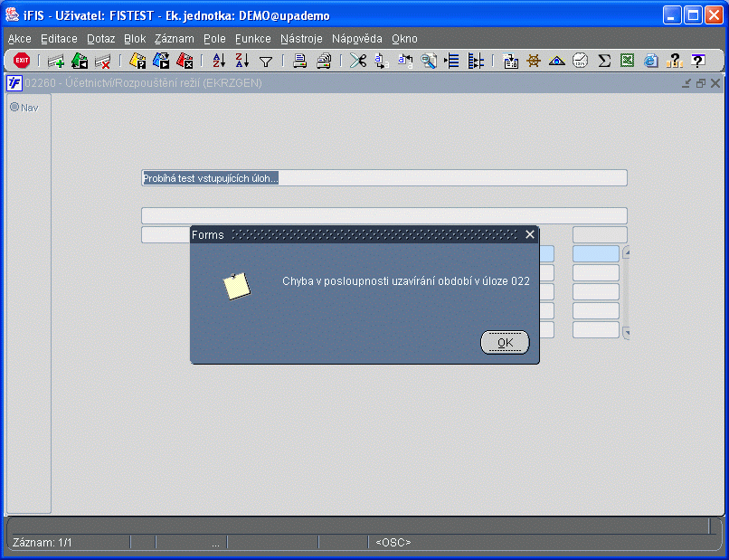Click the insert record icon with green plus

[56, 61]
